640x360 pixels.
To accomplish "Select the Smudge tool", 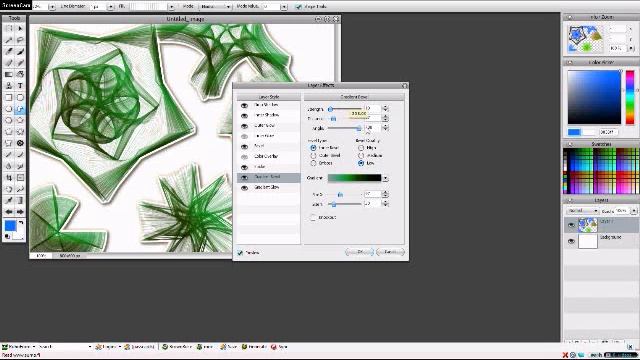I will tap(20, 166).
